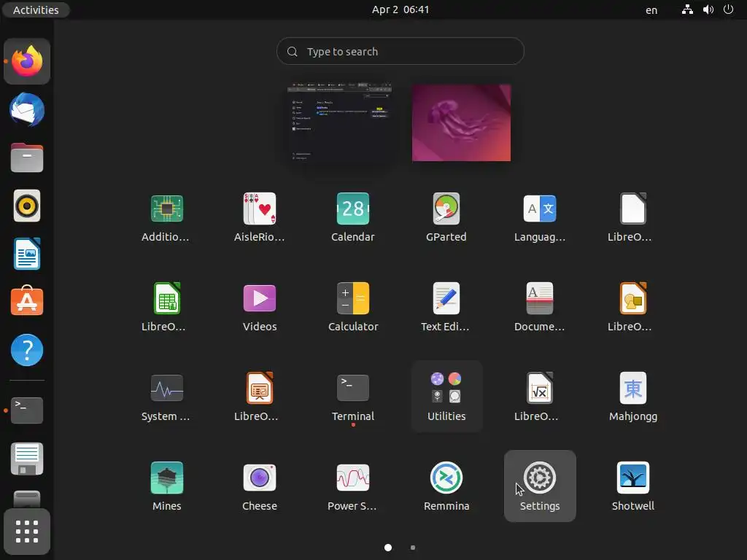
Task: Click the Show Applications grid button
Action: [x=27, y=532]
